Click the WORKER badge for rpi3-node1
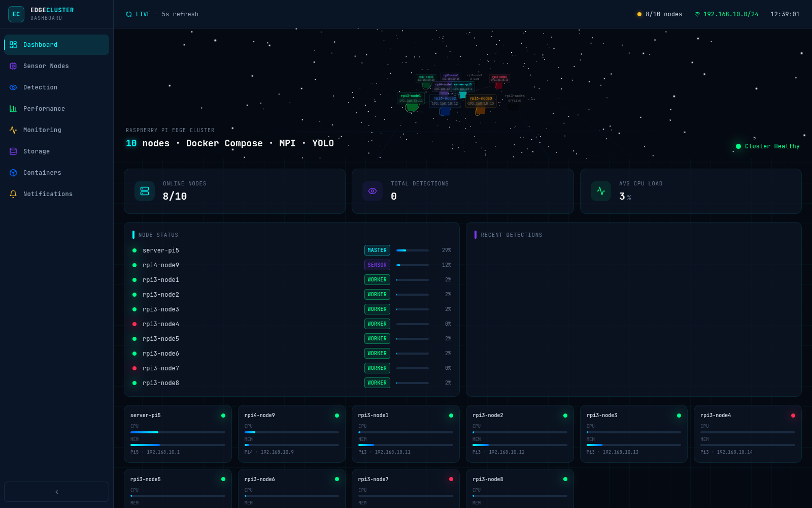The image size is (812, 508). (377, 280)
